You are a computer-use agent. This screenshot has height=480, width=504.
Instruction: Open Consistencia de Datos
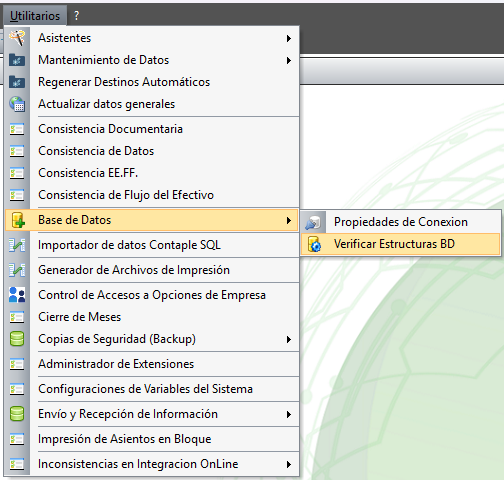(152, 151)
